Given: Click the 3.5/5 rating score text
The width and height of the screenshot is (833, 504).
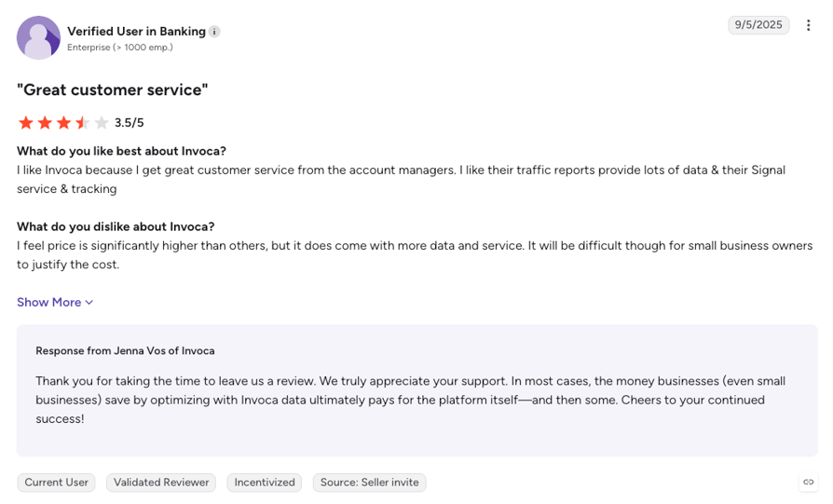Looking at the screenshot, I should [130, 123].
